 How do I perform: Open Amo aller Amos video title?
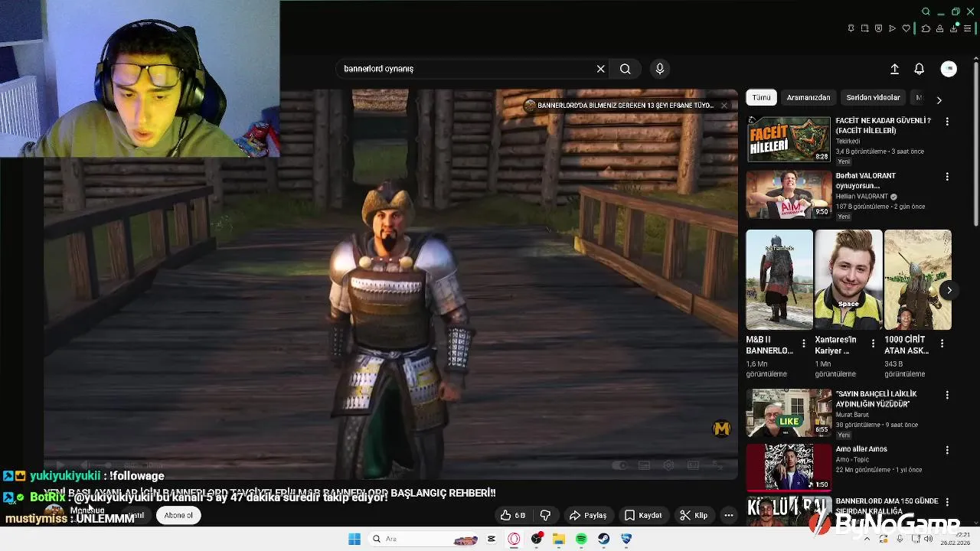(861, 449)
